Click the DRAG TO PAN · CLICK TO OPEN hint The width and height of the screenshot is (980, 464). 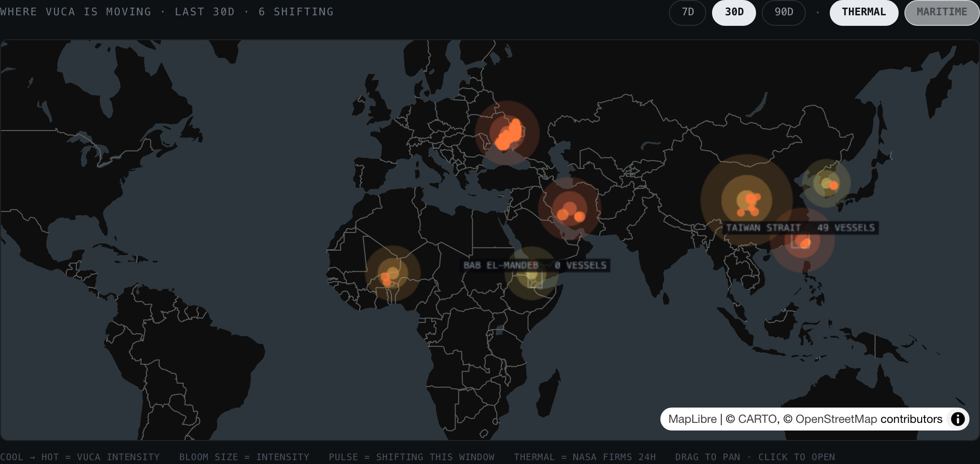click(755, 457)
